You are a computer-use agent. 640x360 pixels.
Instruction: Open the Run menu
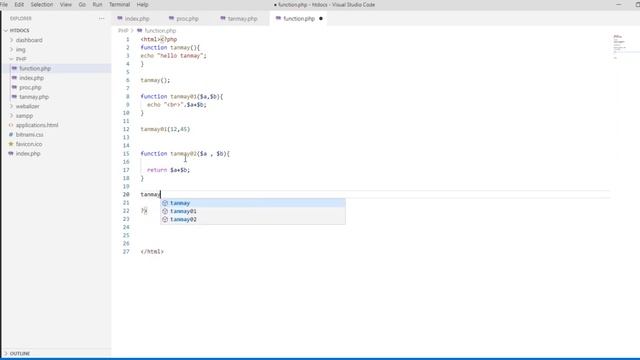(97, 4)
